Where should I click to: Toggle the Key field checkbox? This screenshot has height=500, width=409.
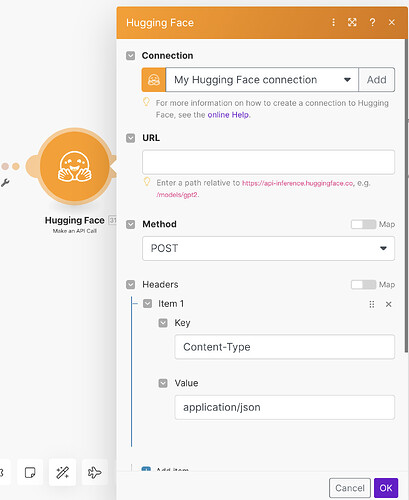[x=163, y=323]
